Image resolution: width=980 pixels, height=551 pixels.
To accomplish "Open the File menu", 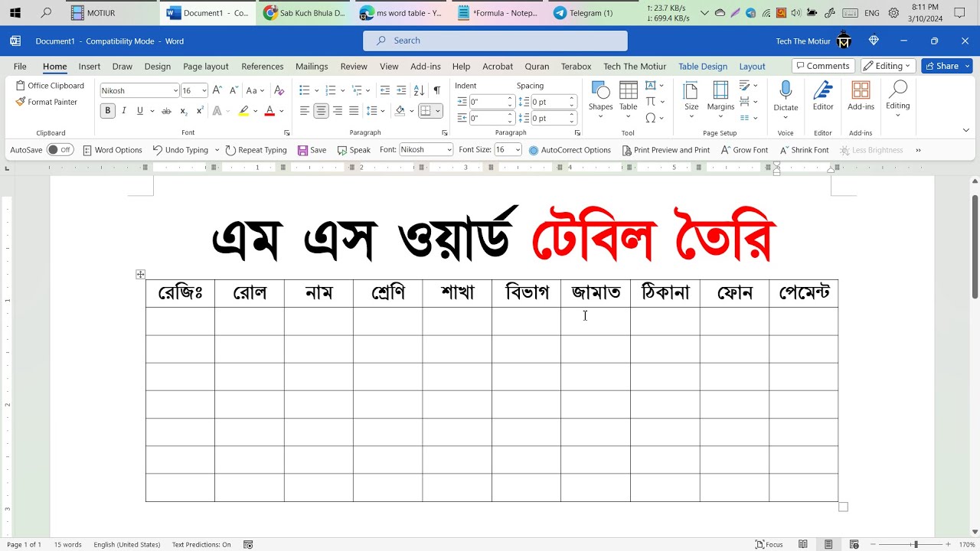I will click(20, 67).
